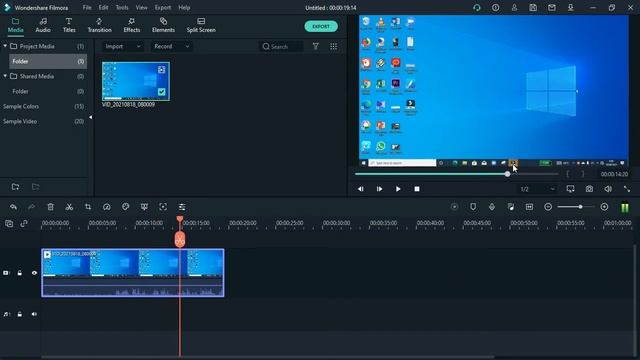Switch to the Effects tab
640x360 pixels.
click(131, 25)
